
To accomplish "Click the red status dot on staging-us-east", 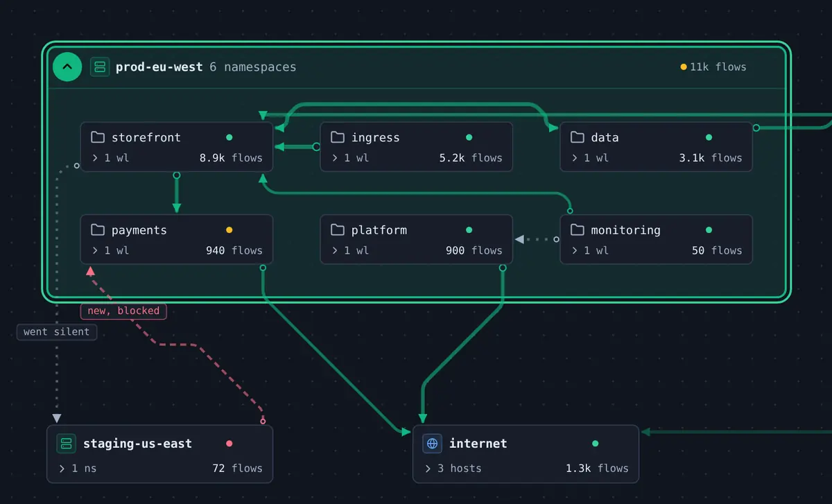I will click(x=229, y=444).
